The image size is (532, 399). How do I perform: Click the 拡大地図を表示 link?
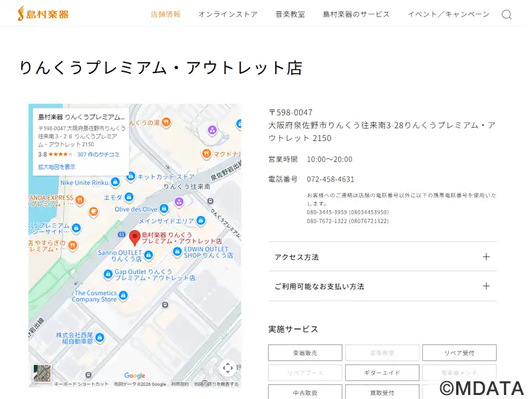57,167
